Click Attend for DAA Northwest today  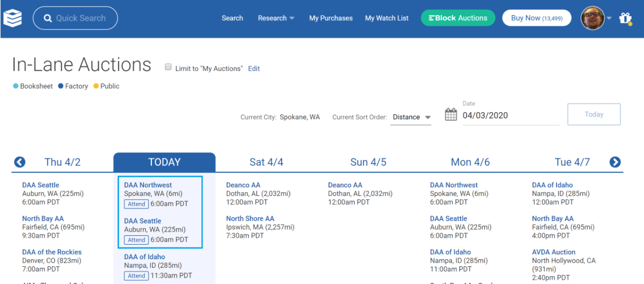[x=136, y=204]
